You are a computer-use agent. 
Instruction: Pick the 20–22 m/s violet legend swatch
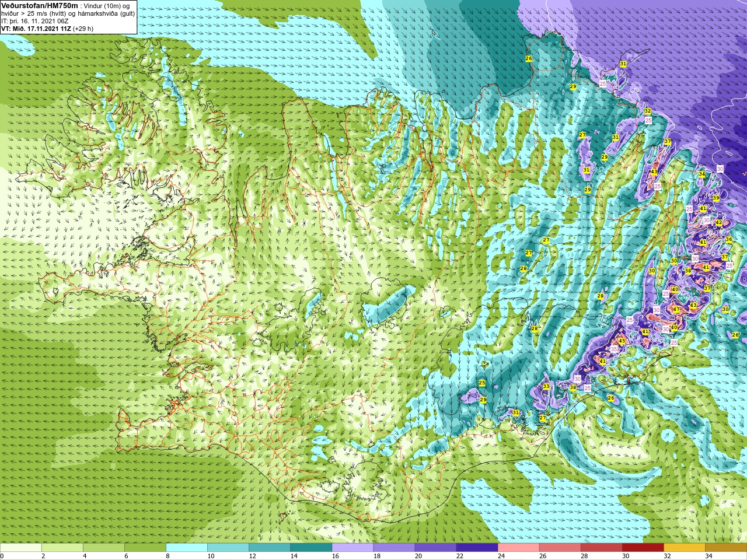(x=435, y=548)
